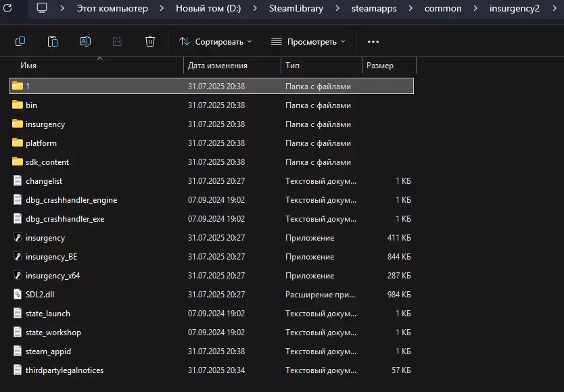Expand chevron after steamapps breadcrumb
Screen dimensions: 564x392
pyautogui.click(x=410, y=8)
